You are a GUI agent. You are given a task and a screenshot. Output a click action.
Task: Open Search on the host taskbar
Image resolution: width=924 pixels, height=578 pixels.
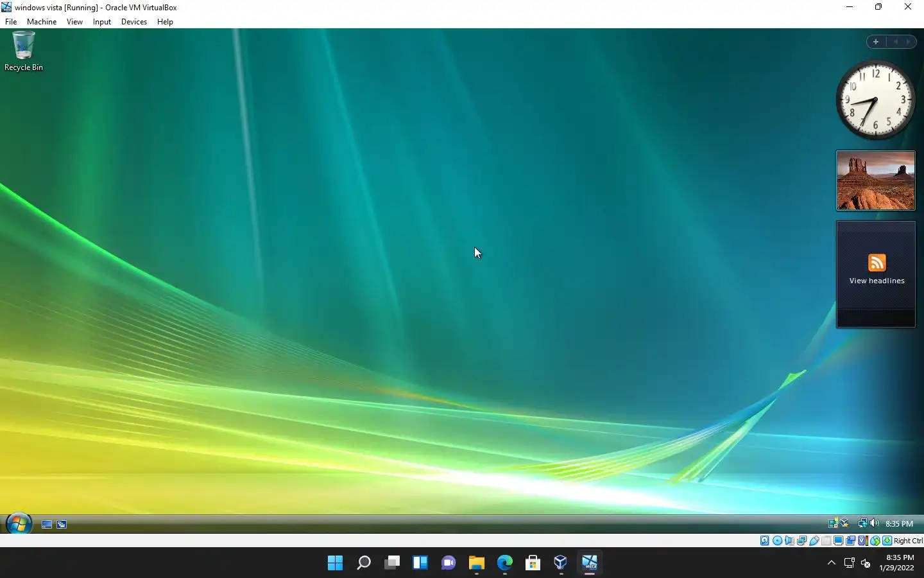[363, 563]
